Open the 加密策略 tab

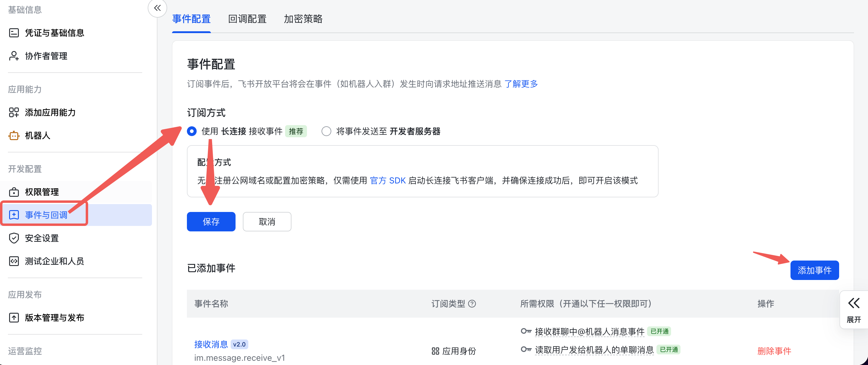coord(303,19)
